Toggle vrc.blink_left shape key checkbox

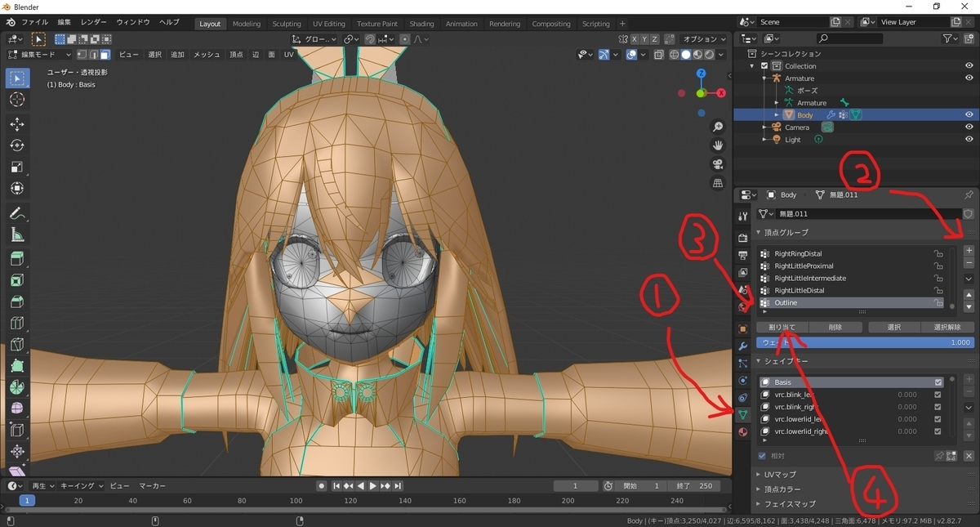point(938,395)
